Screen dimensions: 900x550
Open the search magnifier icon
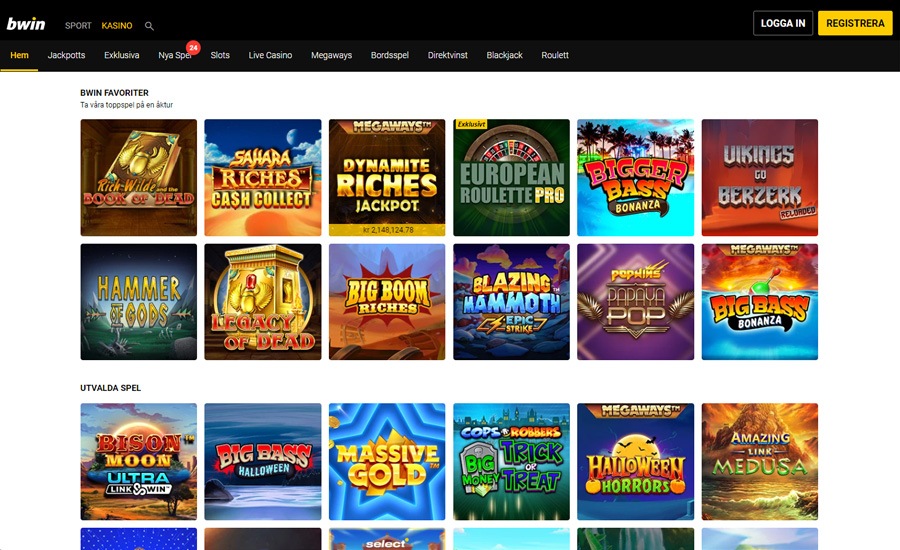click(149, 26)
